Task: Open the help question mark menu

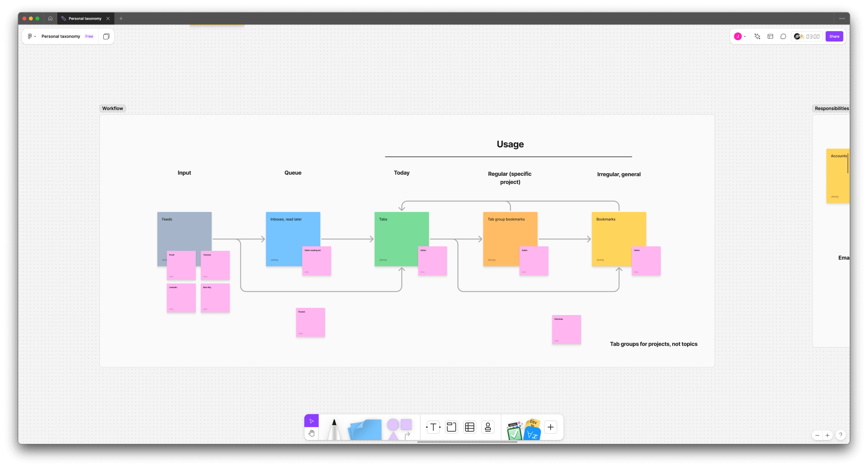Action: pyautogui.click(x=841, y=435)
